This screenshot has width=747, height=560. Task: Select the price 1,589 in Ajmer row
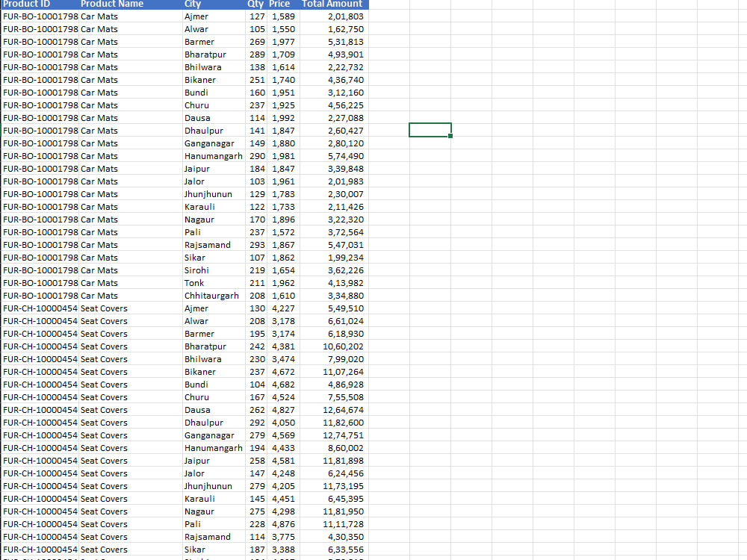pos(278,16)
